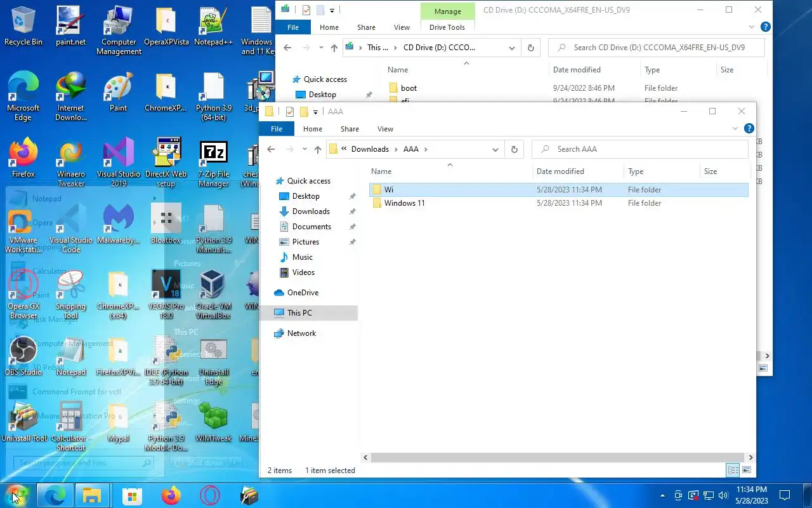Refresh the AAA folder view
This screenshot has width=812, height=508.
(514, 149)
